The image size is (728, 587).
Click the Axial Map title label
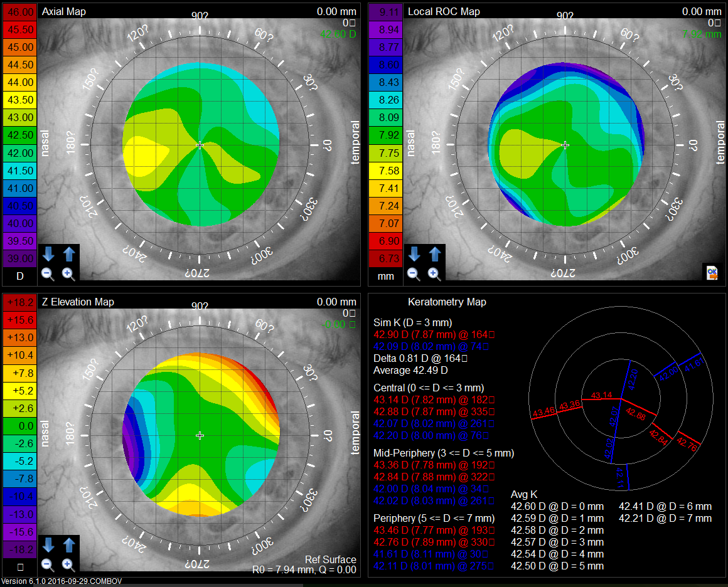pyautogui.click(x=63, y=11)
